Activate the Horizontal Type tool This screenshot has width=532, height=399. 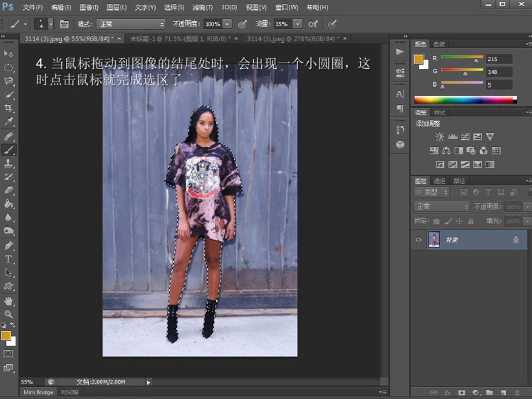point(9,259)
